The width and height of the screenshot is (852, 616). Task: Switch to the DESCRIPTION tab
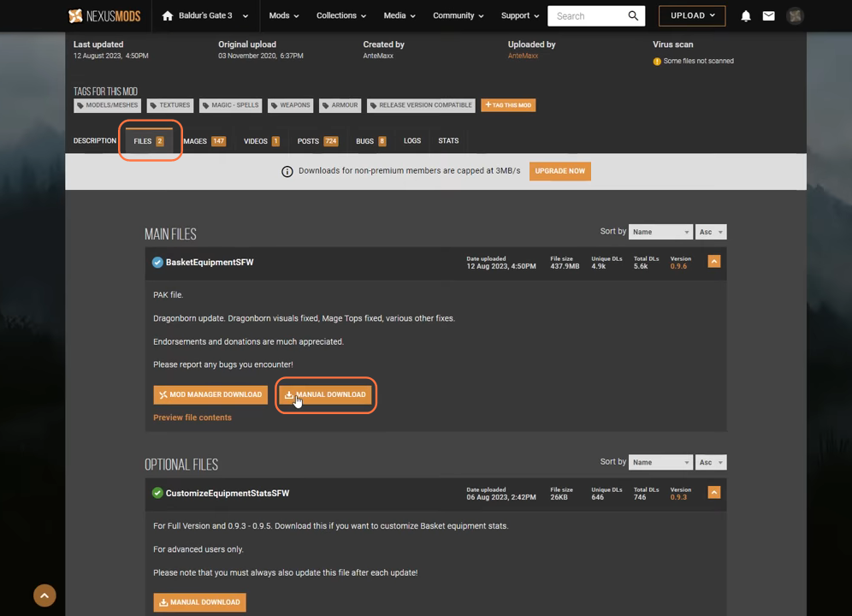95,141
